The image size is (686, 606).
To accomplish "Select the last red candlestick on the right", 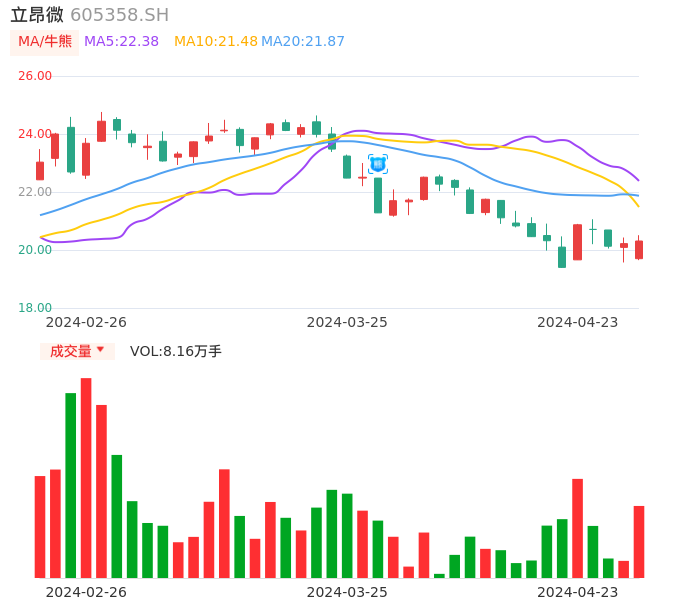I will (x=639, y=249).
